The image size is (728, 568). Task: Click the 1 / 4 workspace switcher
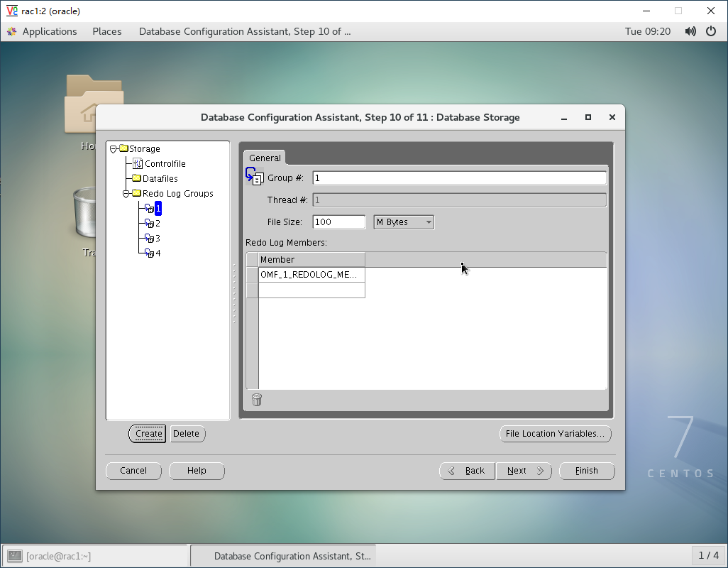[x=709, y=555]
